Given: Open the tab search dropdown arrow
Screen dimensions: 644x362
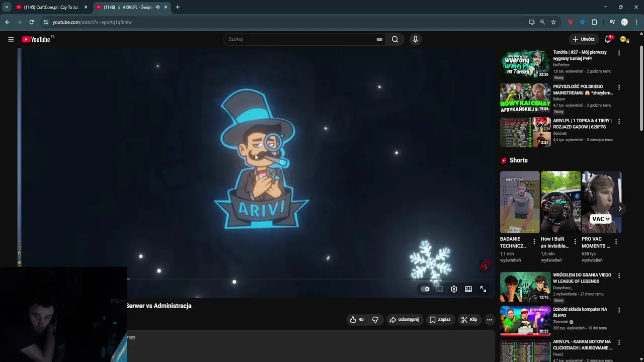Looking at the screenshot, I should tap(7, 7).
